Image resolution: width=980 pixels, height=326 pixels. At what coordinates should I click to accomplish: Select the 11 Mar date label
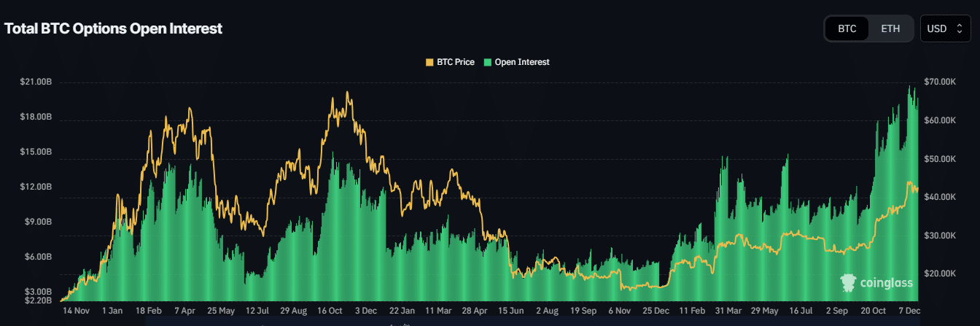coord(437,311)
